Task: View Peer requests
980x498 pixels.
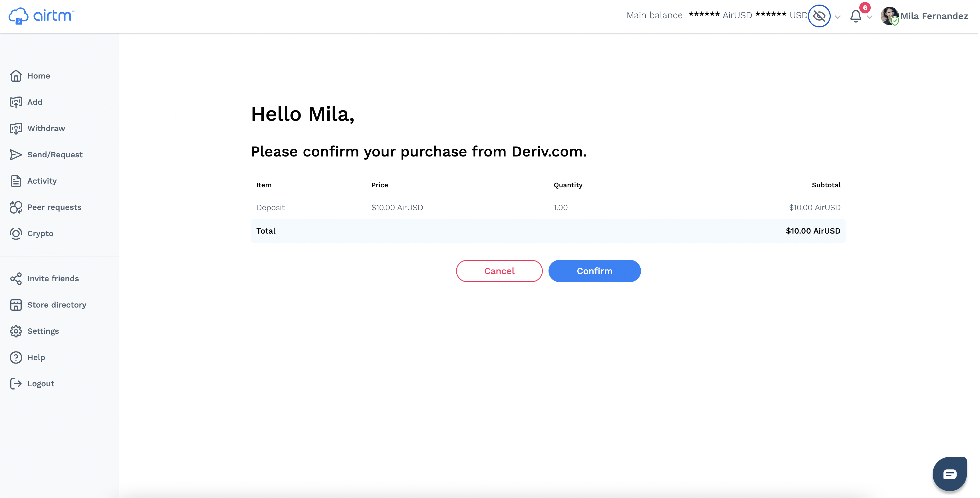Action: (54, 207)
